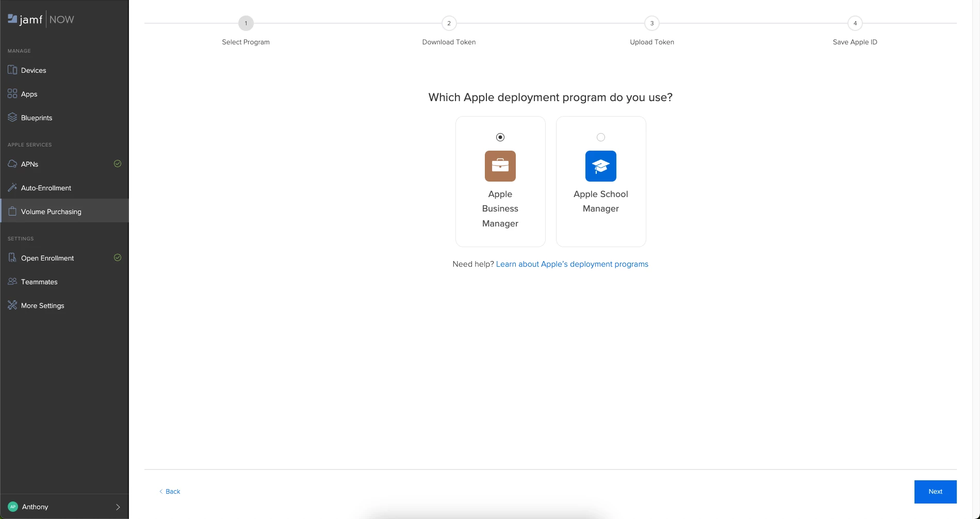The width and height of the screenshot is (980, 519).
Task: Open the Open Enrollment menu item
Action: click(64, 258)
